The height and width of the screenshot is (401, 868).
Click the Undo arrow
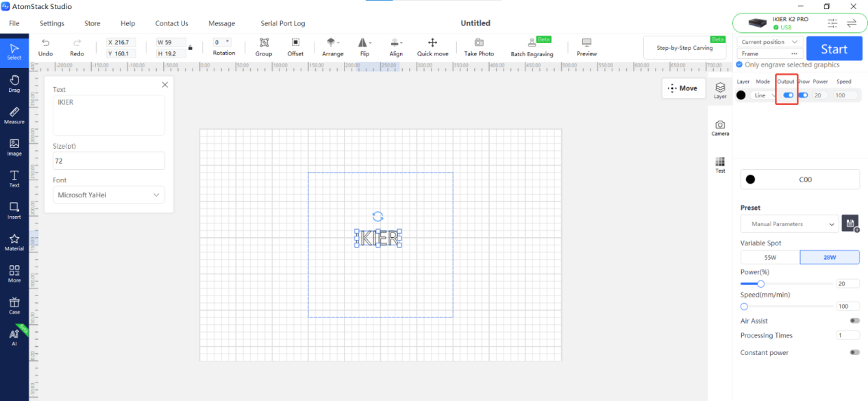click(45, 47)
